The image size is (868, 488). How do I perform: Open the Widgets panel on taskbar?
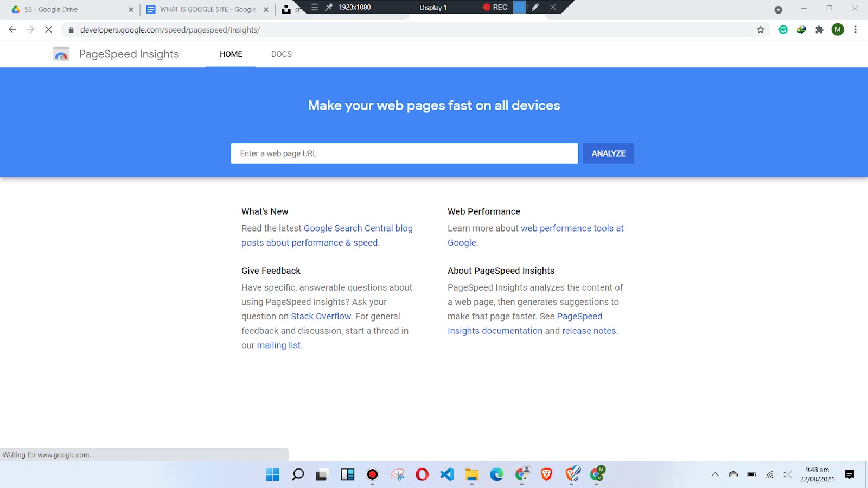348,475
